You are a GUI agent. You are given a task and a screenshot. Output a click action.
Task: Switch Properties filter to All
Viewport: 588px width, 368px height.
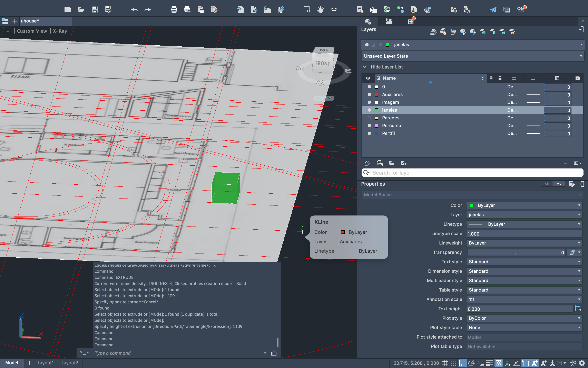[546, 184]
